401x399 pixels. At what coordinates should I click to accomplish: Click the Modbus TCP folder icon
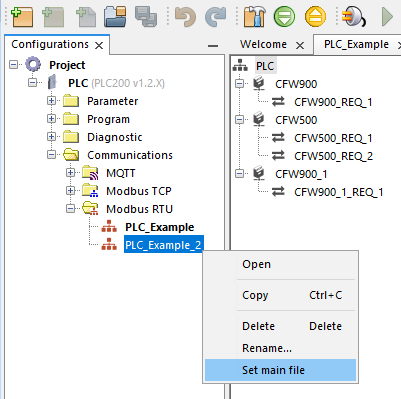tap(90, 191)
